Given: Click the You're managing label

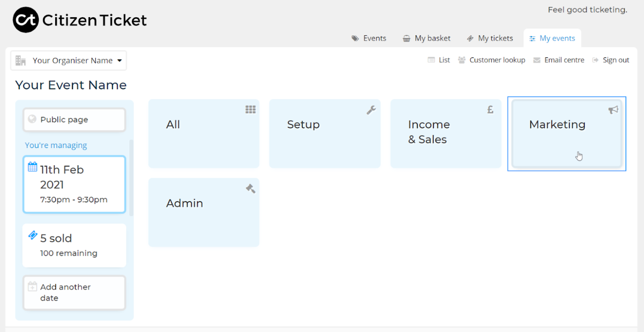Looking at the screenshot, I should point(56,145).
